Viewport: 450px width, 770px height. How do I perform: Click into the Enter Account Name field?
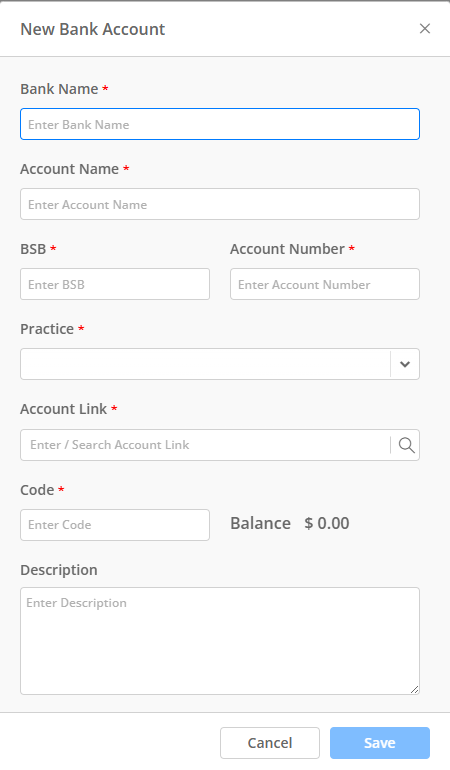[220, 204]
